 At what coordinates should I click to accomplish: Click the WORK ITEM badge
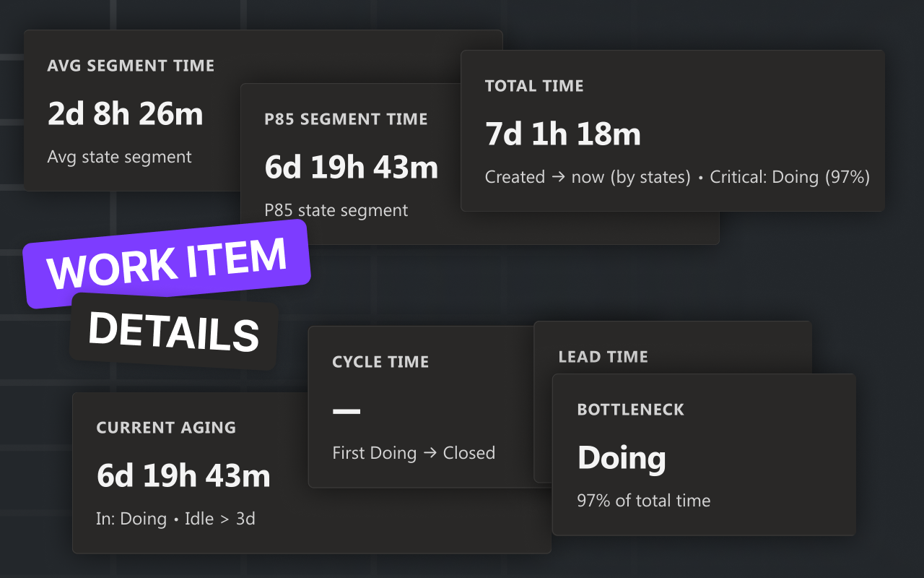(x=166, y=264)
